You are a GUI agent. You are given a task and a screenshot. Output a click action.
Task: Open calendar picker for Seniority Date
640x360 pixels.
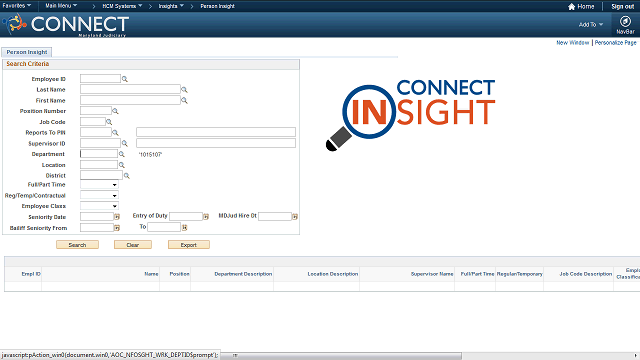point(117,217)
